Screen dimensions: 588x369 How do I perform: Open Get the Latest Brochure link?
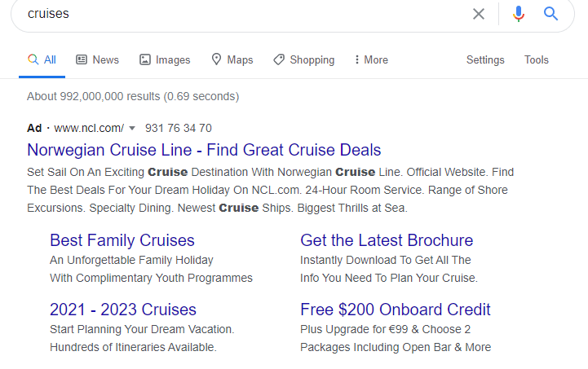click(x=387, y=240)
